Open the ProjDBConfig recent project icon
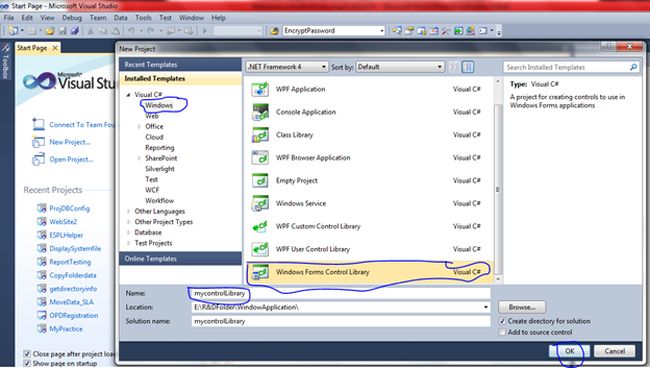The width and height of the screenshot is (650, 368). tap(41, 208)
